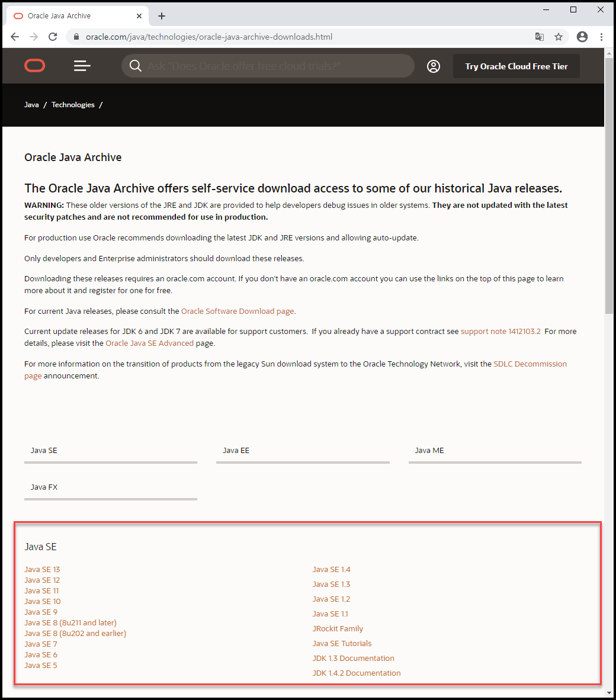Open SDLC Decommission page link
616x700 pixels.
[530, 364]
